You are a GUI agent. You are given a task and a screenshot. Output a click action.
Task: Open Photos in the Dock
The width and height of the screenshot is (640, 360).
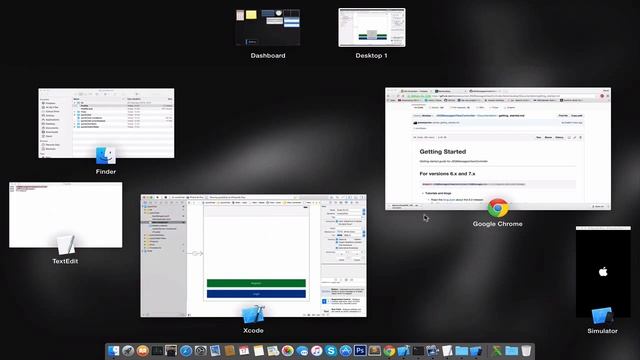click(x=287, y=351)
